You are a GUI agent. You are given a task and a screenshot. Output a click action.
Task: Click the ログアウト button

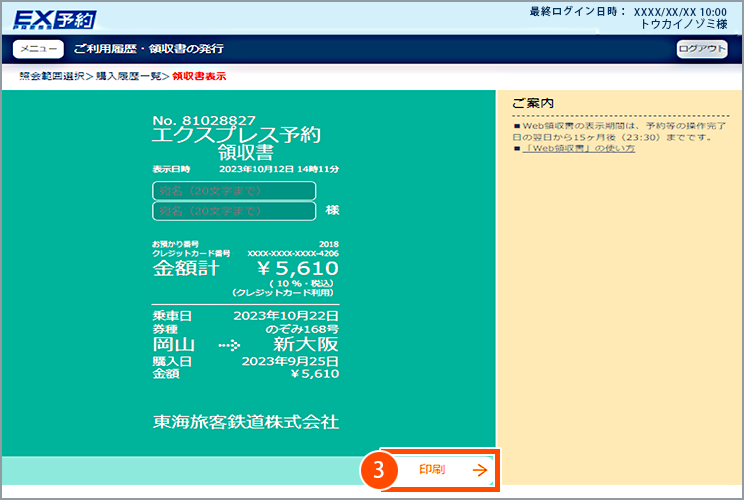click(x=702, y=49)
